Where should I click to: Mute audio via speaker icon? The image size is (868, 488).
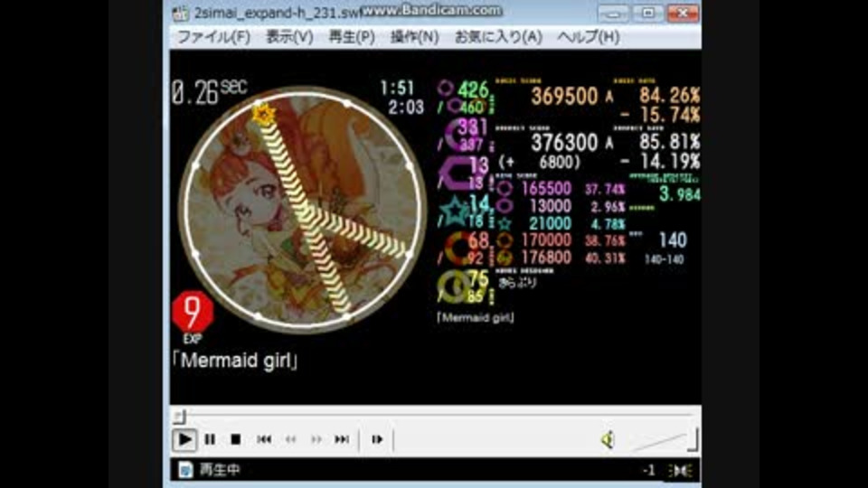click(x=608, y=440)
